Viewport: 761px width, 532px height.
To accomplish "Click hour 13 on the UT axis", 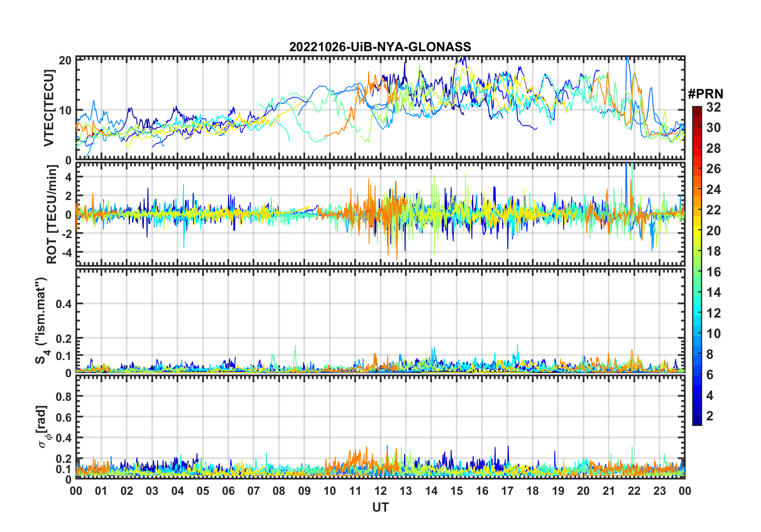I will click(406, 491).
